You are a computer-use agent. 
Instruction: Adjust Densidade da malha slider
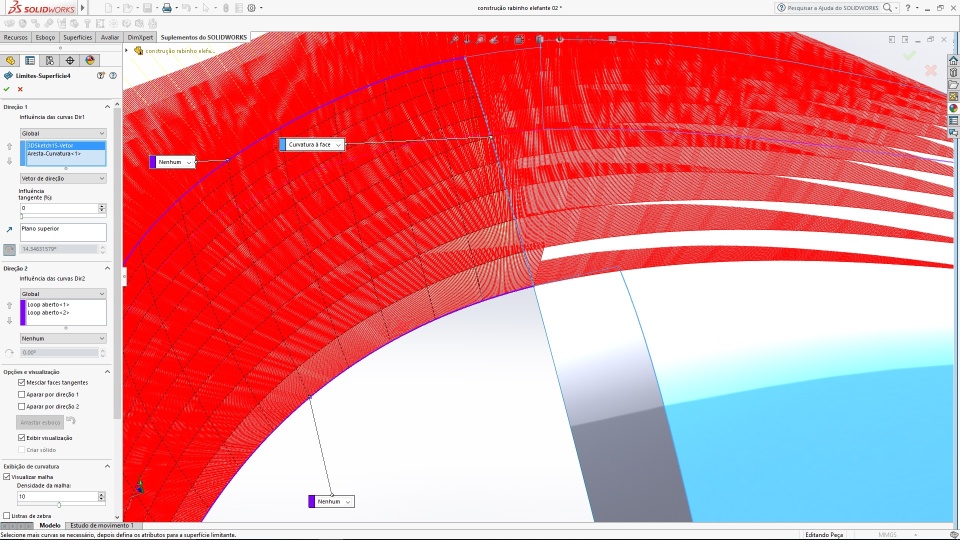[x=59, y=505]
